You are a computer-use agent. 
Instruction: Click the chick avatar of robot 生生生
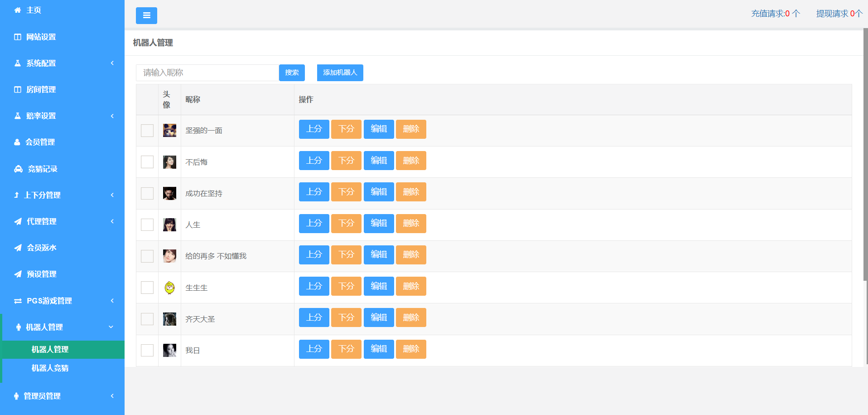coord(169,288)
